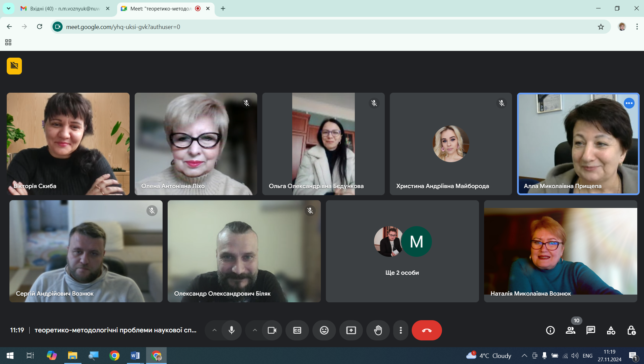This screenshot has height=364, width=644.
Task: Go forward to next page
Action: (x=24, y=27)
